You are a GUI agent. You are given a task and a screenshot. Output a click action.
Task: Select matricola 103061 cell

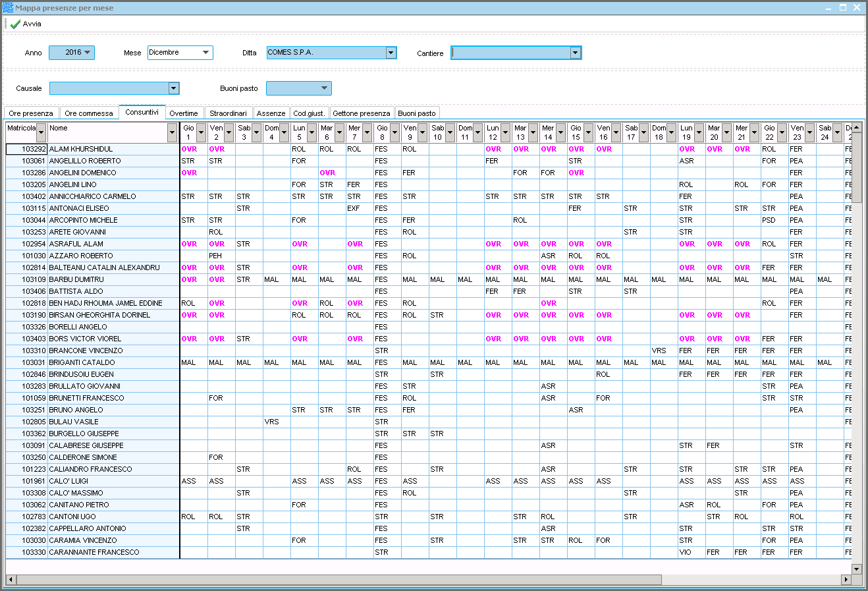pyautogui.click(x=27, y=161)
